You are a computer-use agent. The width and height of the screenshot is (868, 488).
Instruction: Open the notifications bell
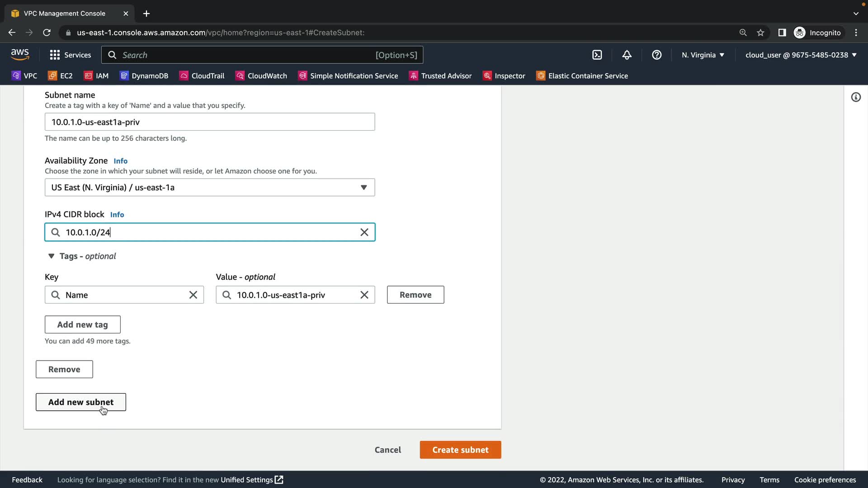(627, 55)
